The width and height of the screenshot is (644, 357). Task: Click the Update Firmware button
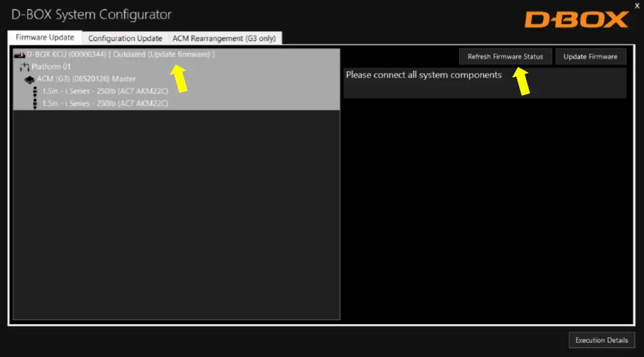tap(590, 57)
